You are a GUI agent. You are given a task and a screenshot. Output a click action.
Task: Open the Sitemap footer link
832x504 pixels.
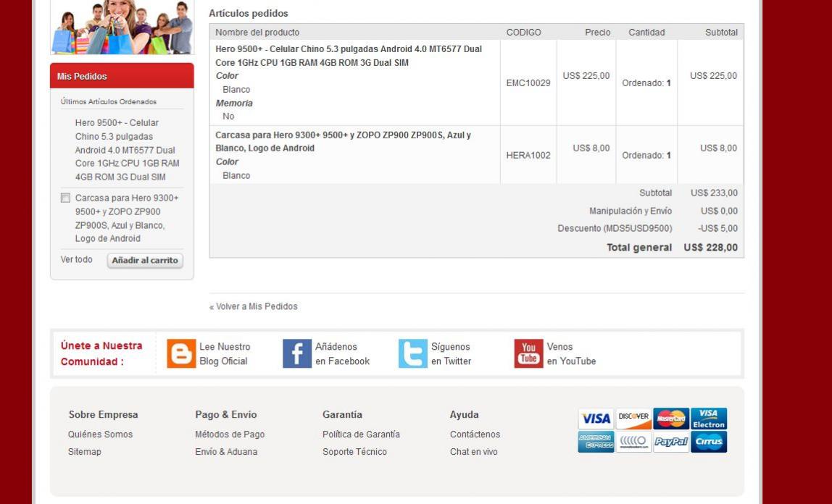click(84, 452)
